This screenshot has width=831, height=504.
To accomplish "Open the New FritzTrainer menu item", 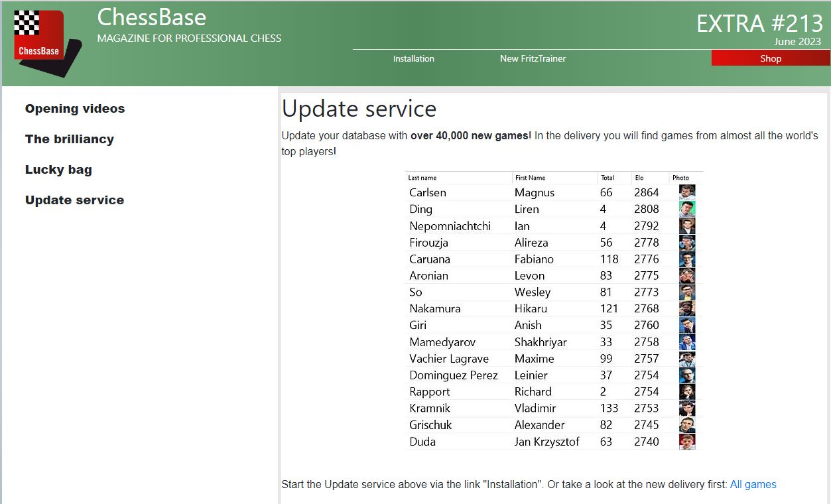I will click(533, 58).
